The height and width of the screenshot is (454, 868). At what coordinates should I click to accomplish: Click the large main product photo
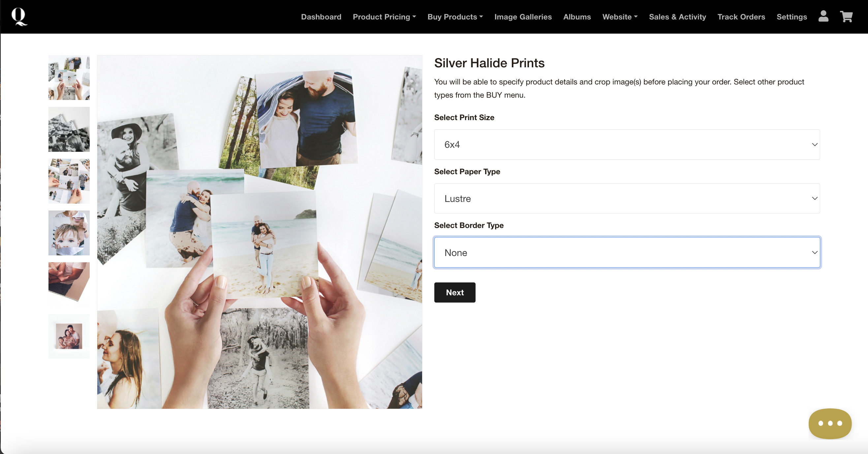coord(260,232)
